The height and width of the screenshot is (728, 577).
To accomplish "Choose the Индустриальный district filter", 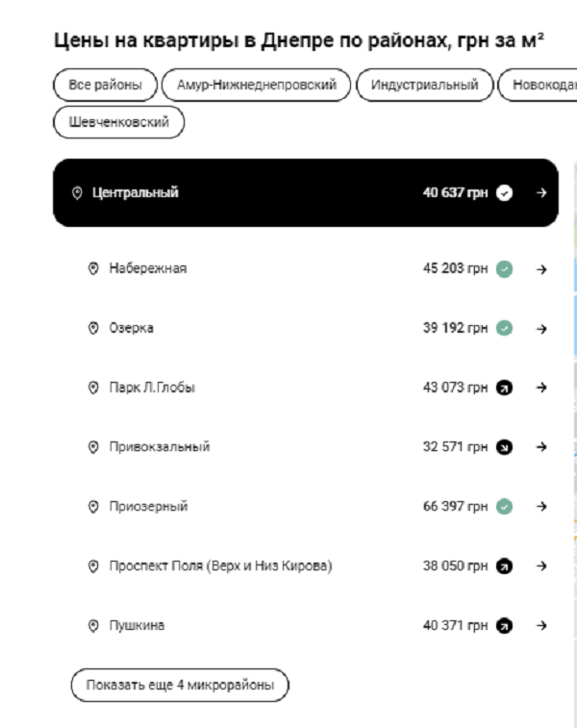I will (x=424, y=86).
